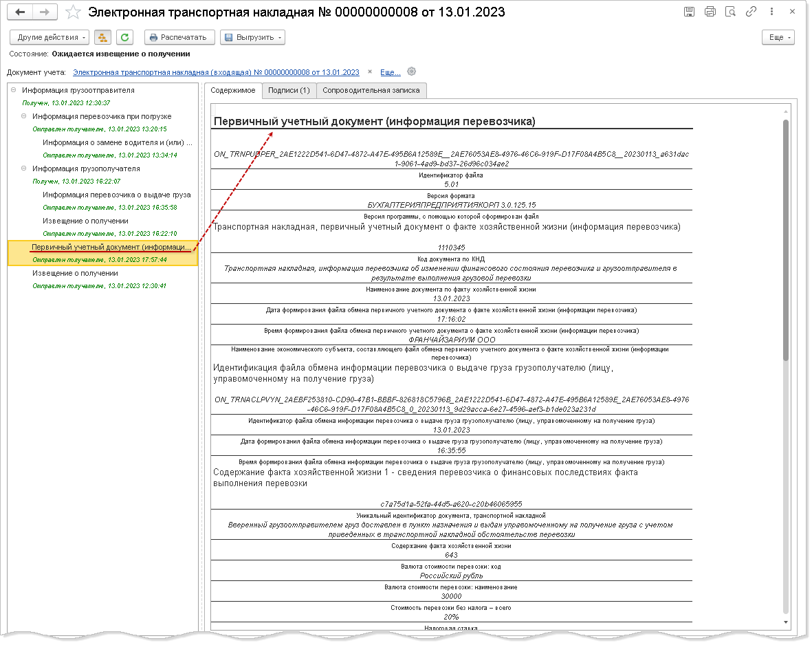
Task: Click the currency code value 643
Action: click(452, 555)
